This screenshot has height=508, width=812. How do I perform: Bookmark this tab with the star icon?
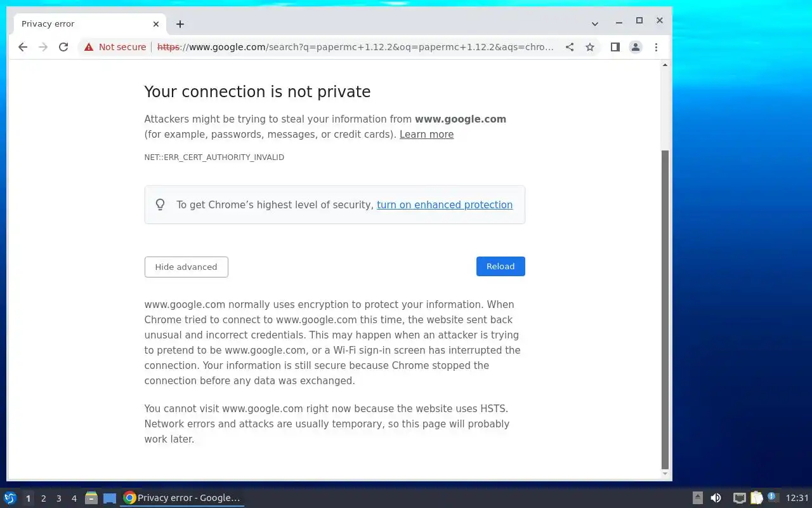pos(590,47)
